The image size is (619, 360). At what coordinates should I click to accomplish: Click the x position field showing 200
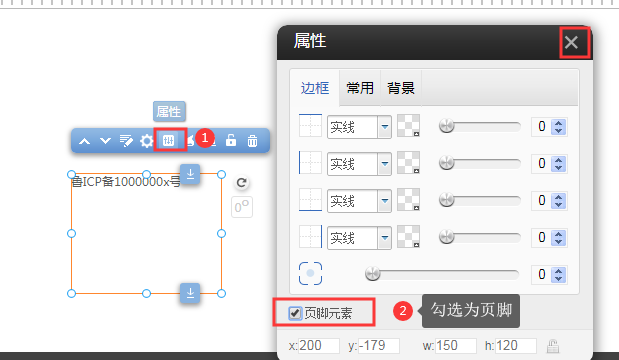point(319,346)
